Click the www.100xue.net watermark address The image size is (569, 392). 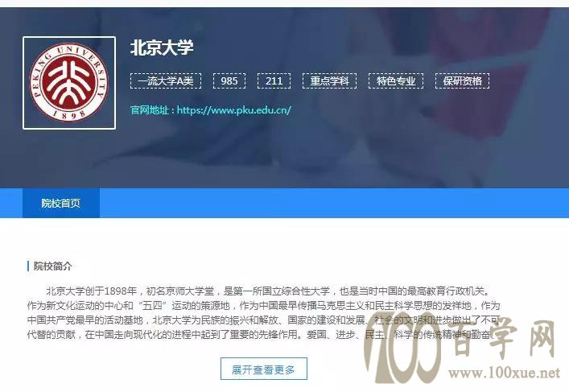(505, 373)
